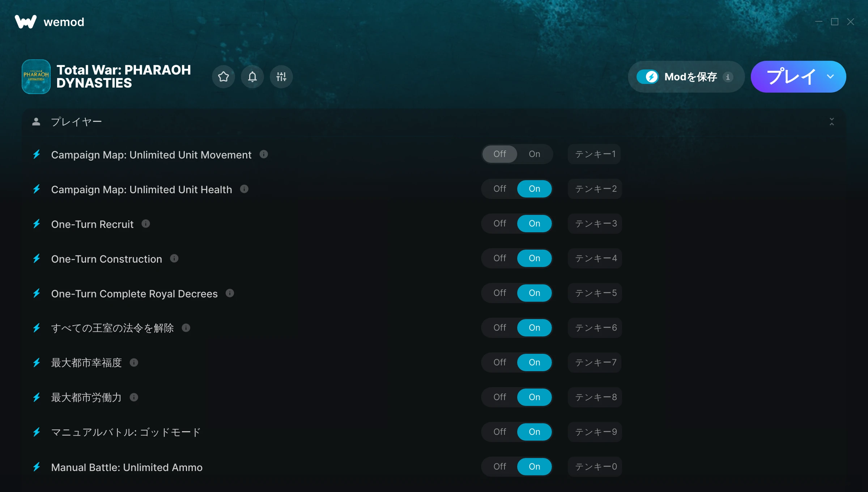Viewport: 868px width, 492px height.
Task: Turn Off マニュアルバトル: ゴッドモード
Action: point(500,432)
